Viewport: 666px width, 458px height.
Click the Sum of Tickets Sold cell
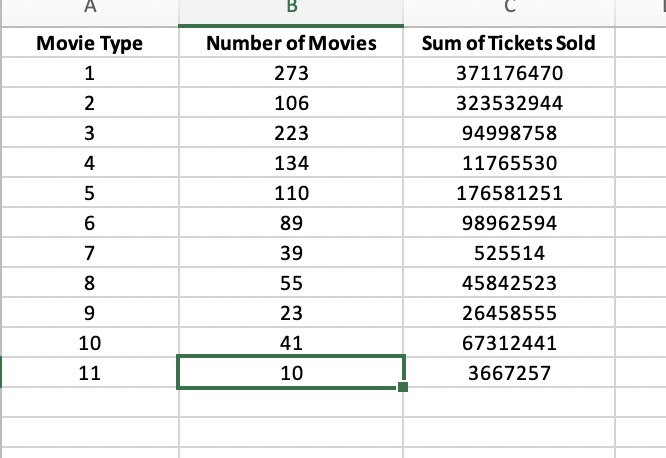[509, 42]
